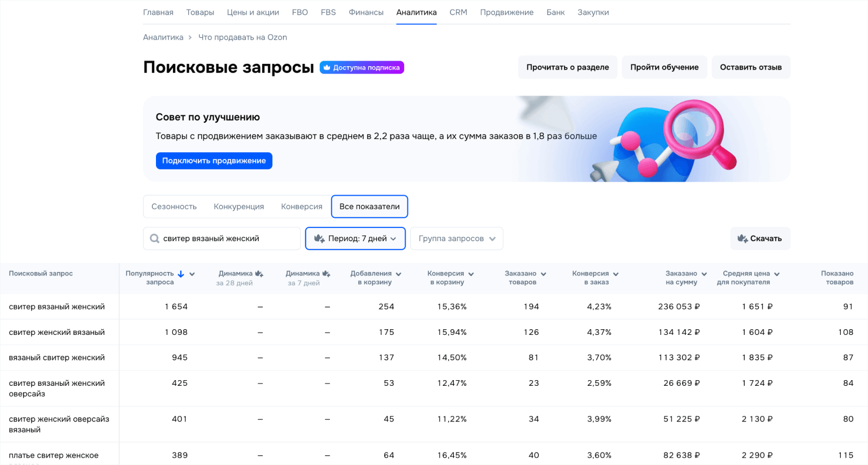Open CRM menu item
The width and height of the screenshot is (868, 465).
coord(458,12)
